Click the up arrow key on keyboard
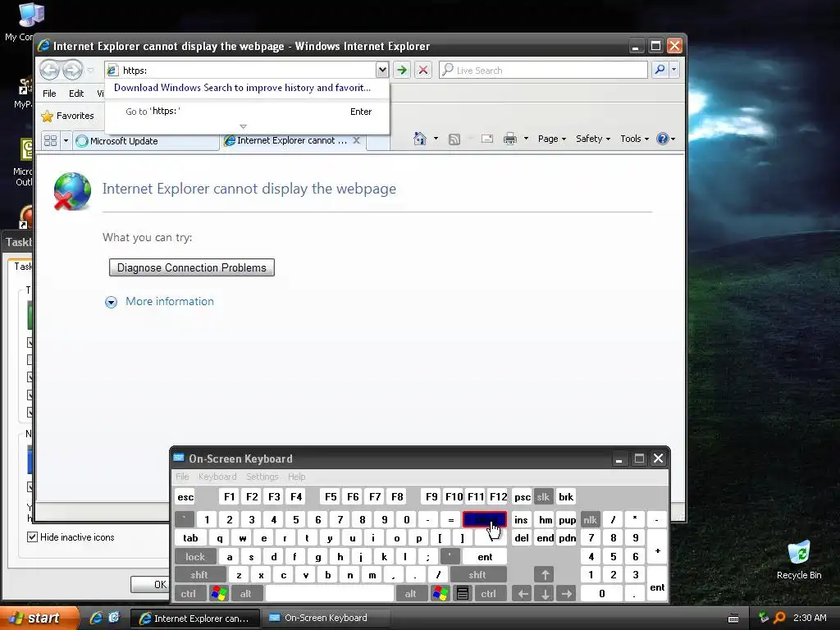 [545, 575]
